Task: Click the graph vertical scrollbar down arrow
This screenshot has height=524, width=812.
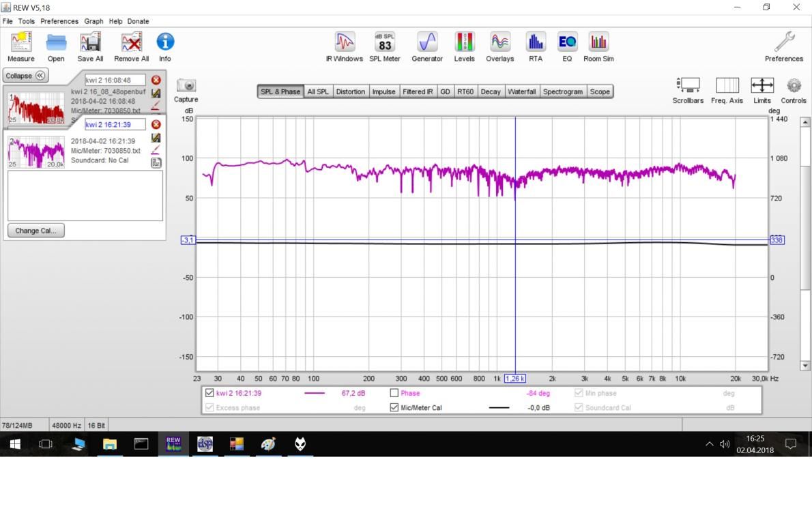Action: tap(804, 366)
